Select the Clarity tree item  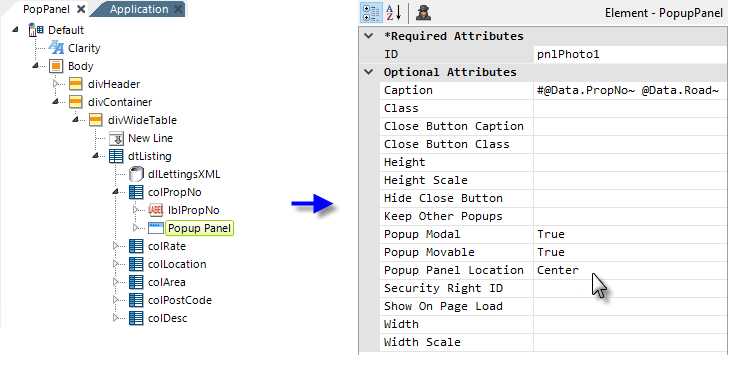[x=84, y=48]
